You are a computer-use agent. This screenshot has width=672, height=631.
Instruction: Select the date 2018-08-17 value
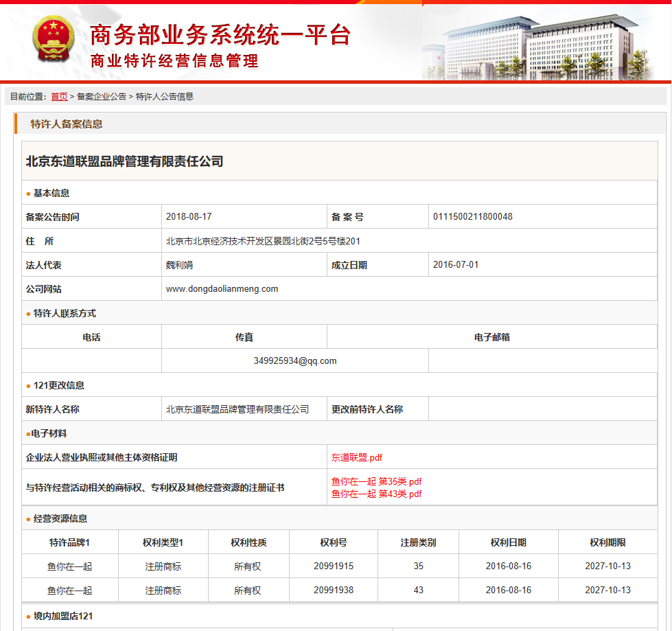coord(189,216)
